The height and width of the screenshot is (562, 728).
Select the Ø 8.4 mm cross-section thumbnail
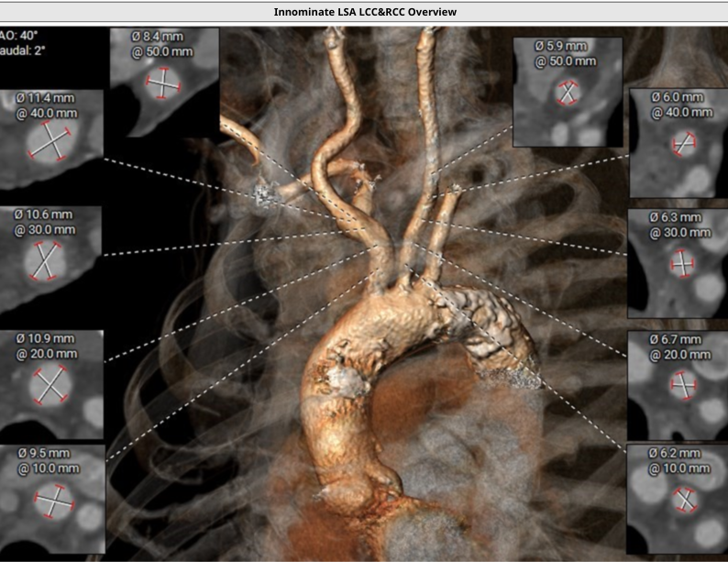point(163,82)
